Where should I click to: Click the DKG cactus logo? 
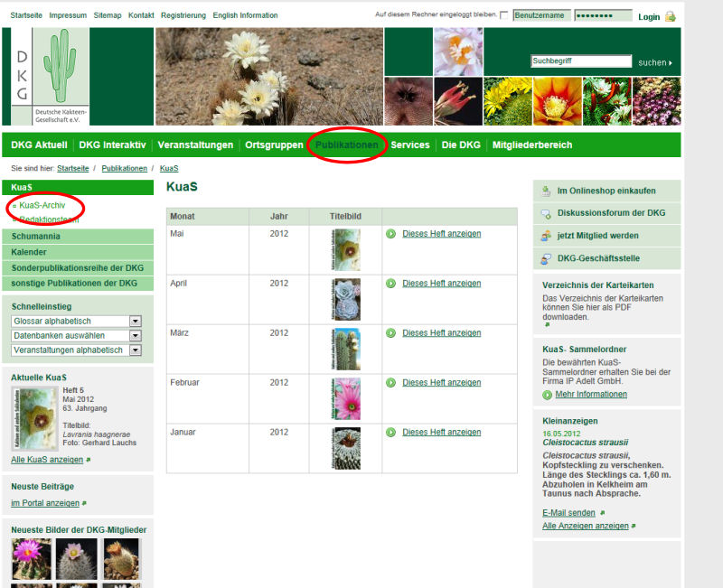point(51,76)
